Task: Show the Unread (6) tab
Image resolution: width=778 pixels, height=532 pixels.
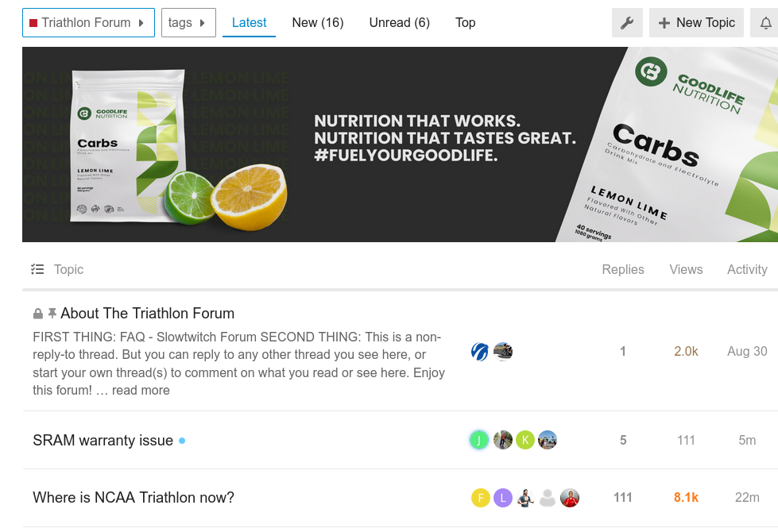Action: [x=400, y=23]
